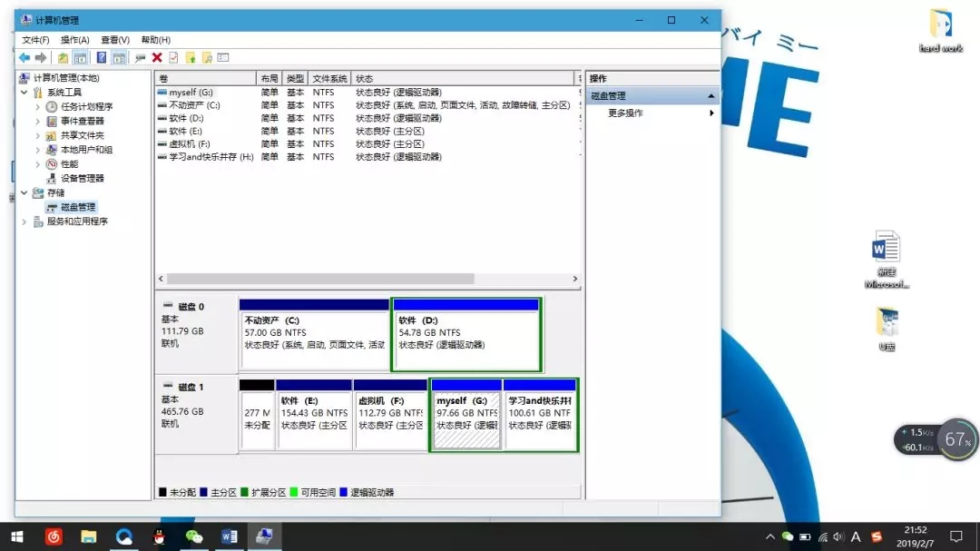Click the 布局 column header
Screen dimensions: 980x551
pyautogui.click(x=269, y=78)
